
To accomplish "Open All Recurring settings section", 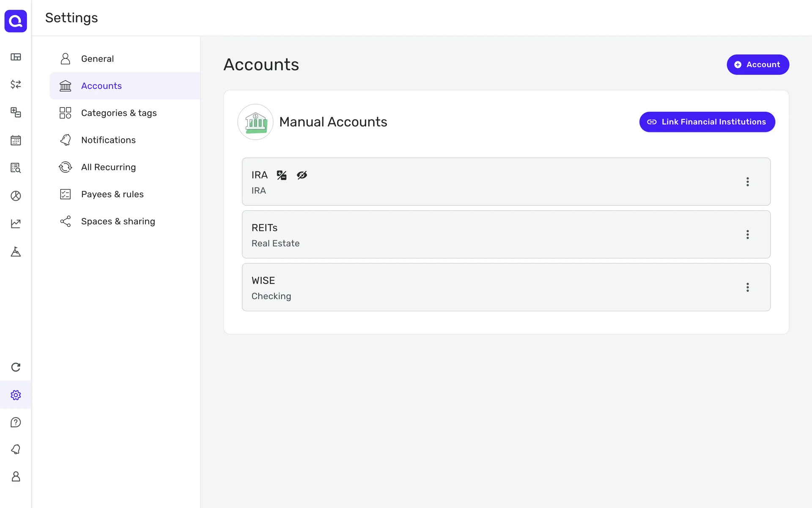I will pyautogui.click(x=108, y=167).
